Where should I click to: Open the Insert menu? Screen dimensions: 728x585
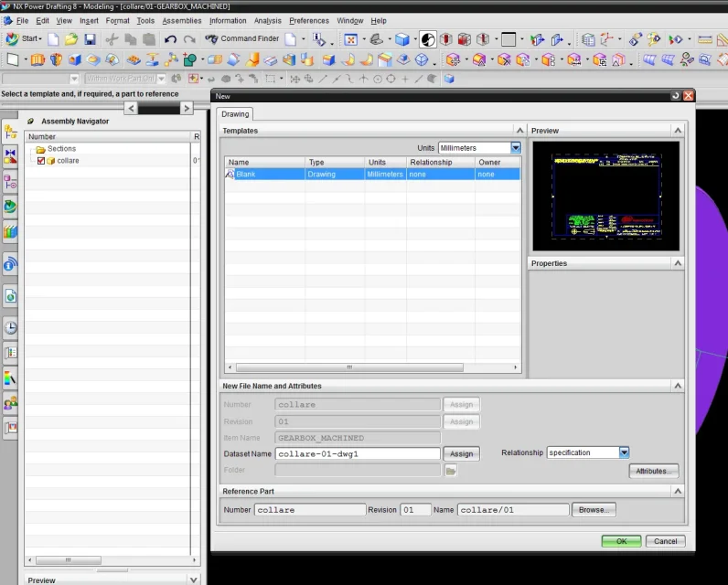[x=89, y=21]
